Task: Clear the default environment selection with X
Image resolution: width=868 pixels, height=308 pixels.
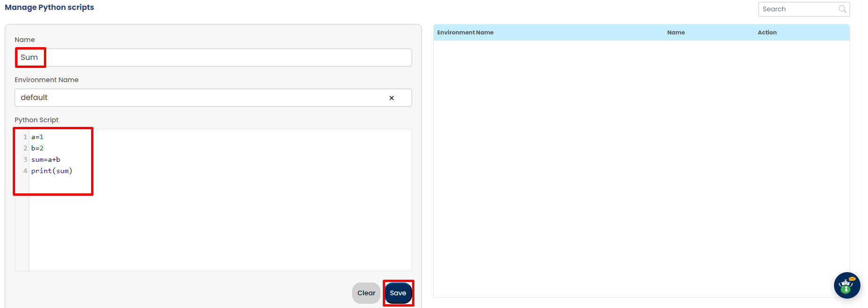Action: 391,98
